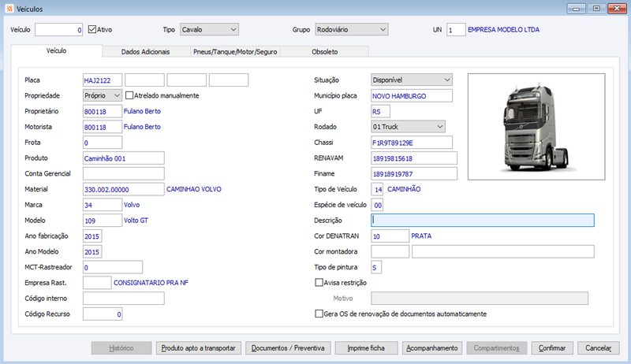631x364 pixels.
Task: Click the Espécie de veículo field 00
Action: coord(377,205)
